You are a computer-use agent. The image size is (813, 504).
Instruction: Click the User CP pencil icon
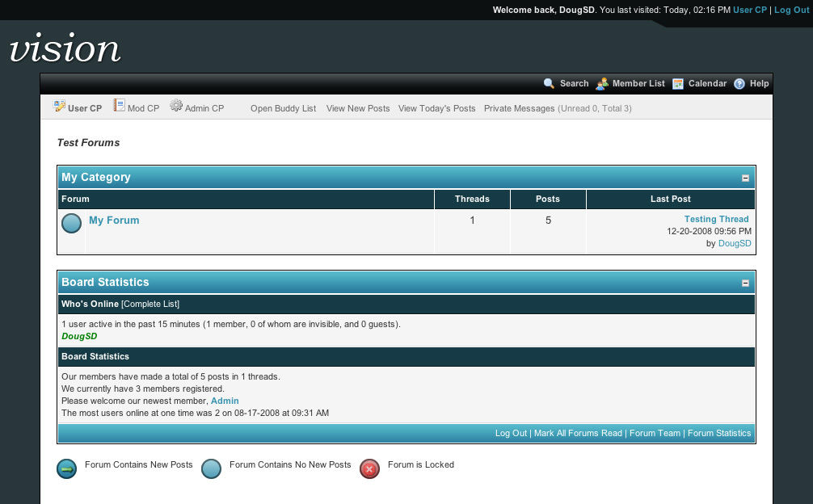tap(59, 107)
